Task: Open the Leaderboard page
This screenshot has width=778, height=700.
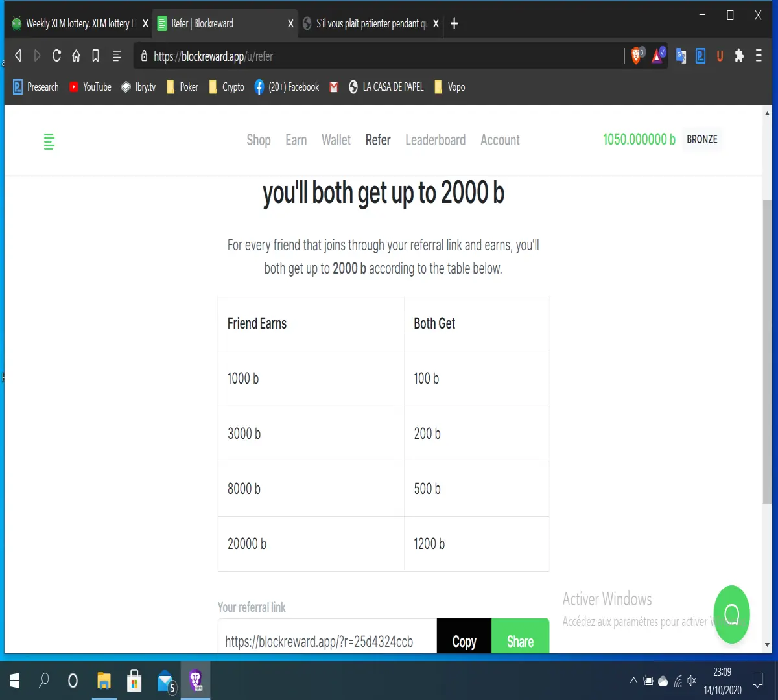Action: [436, 140]
